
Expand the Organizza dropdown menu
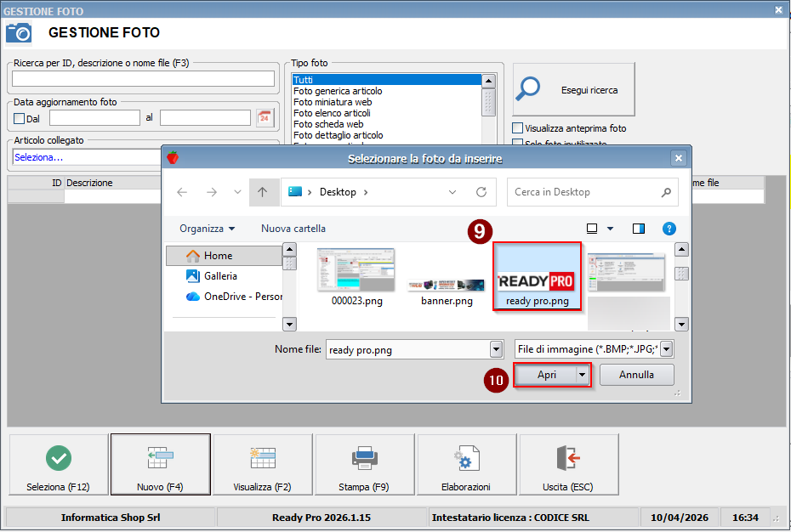pos(207,229)
